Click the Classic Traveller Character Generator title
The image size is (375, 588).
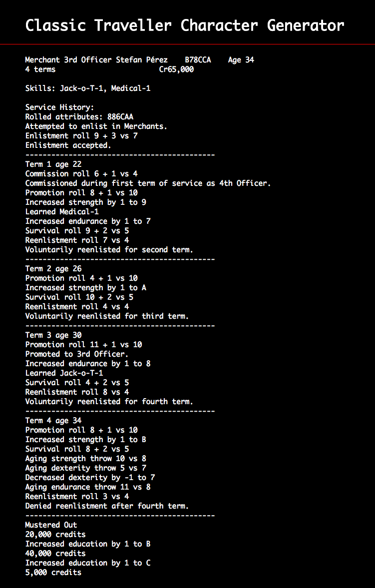point(184,26)
